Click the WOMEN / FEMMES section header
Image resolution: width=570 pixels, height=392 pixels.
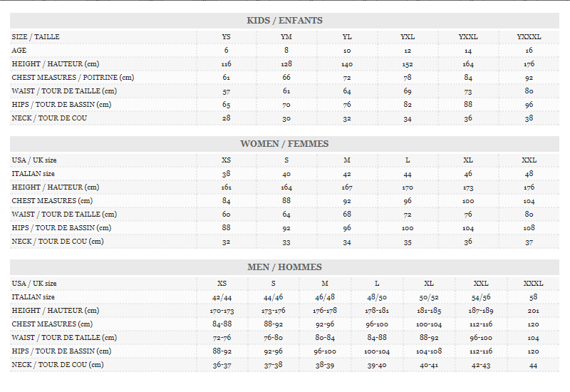284,144
